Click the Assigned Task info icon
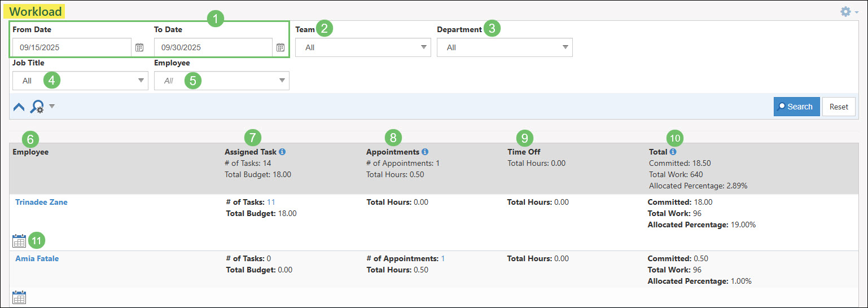868x308 pixels. tap(282, 152)
